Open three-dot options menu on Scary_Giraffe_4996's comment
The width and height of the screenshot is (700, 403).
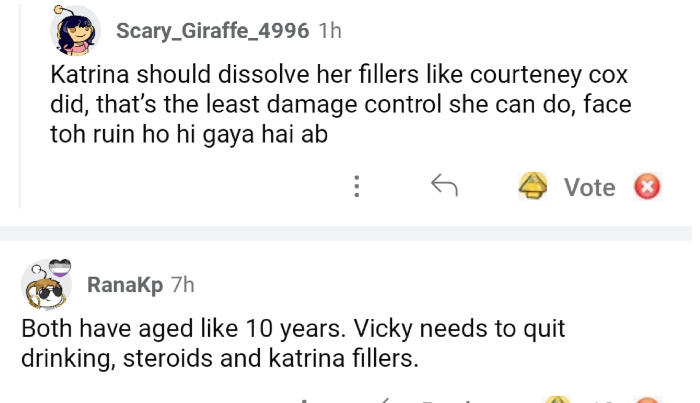[356, 187]
